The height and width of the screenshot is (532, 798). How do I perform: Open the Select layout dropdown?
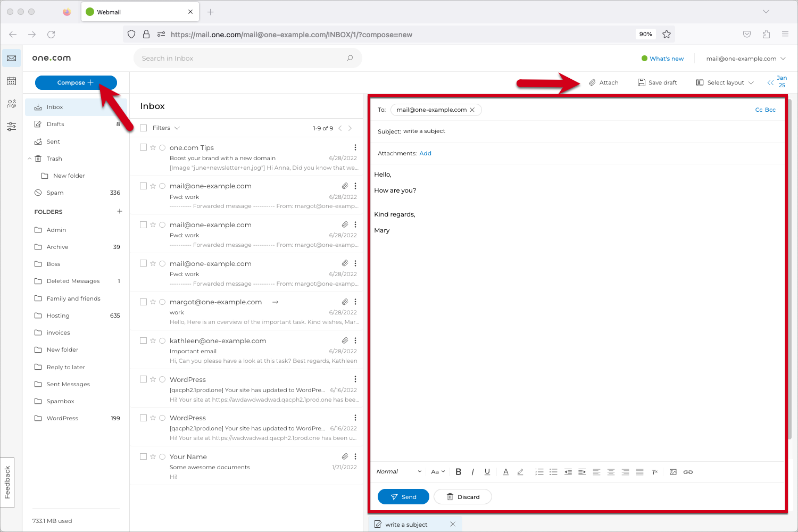point(725,82)
